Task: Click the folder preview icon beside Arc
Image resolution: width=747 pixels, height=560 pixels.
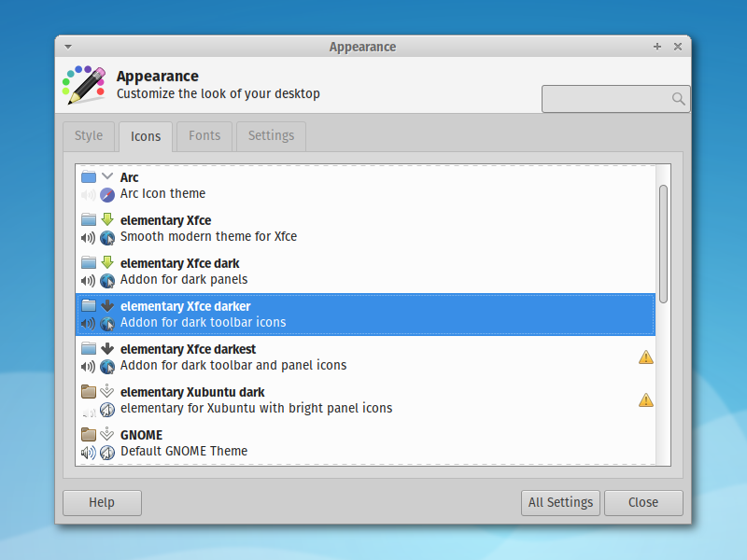Action: (89, 175)
